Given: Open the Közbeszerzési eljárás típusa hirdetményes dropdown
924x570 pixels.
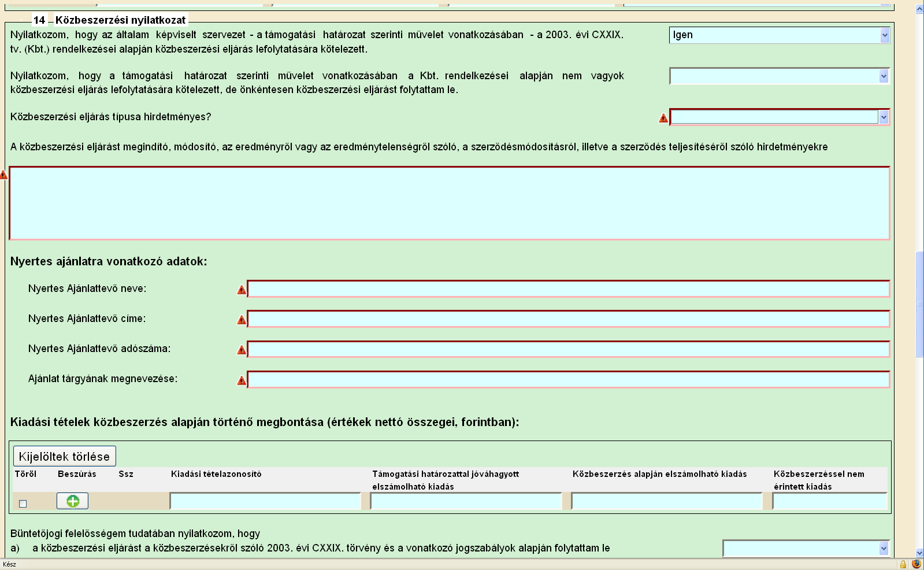Looking at the screenshot, I should (x=780, y=117).
